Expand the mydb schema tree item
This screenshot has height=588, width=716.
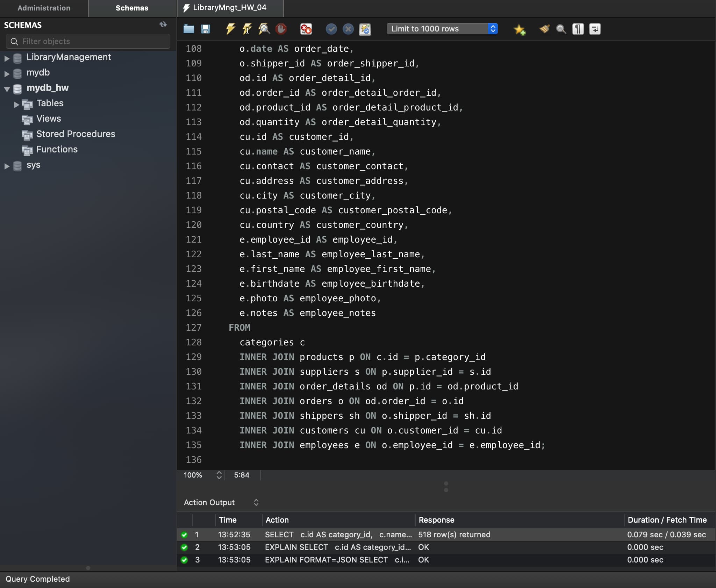(7, 72)
